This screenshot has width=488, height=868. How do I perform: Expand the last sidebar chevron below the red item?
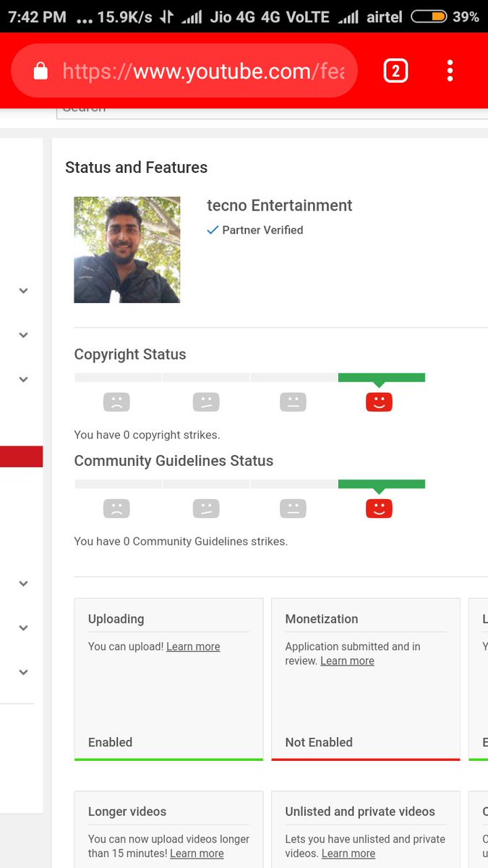click(x=23, y=672)
